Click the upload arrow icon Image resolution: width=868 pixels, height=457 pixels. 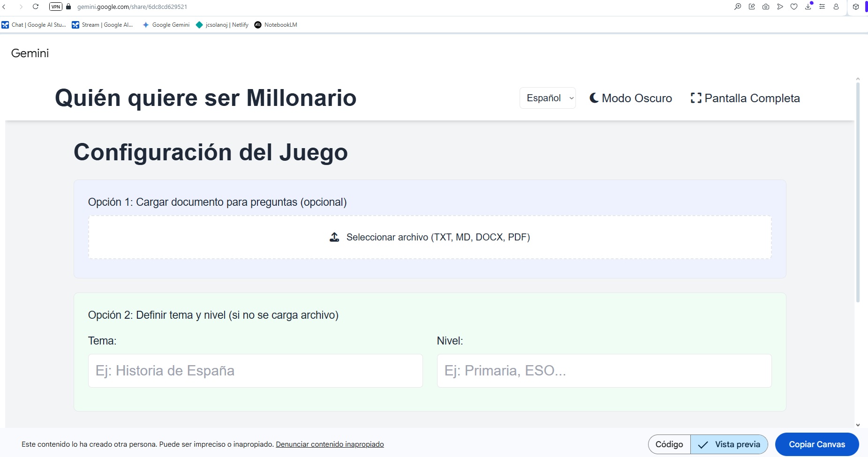pos(334,237)
